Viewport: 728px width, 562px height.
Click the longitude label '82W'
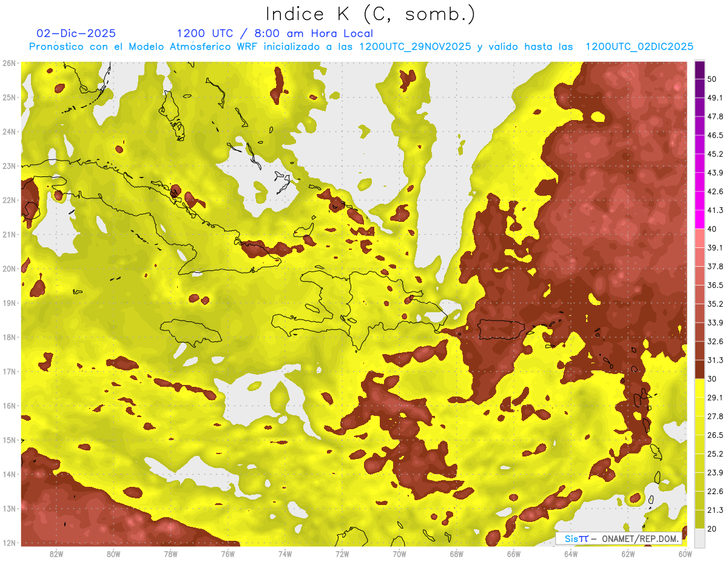[x=56, y=554]
